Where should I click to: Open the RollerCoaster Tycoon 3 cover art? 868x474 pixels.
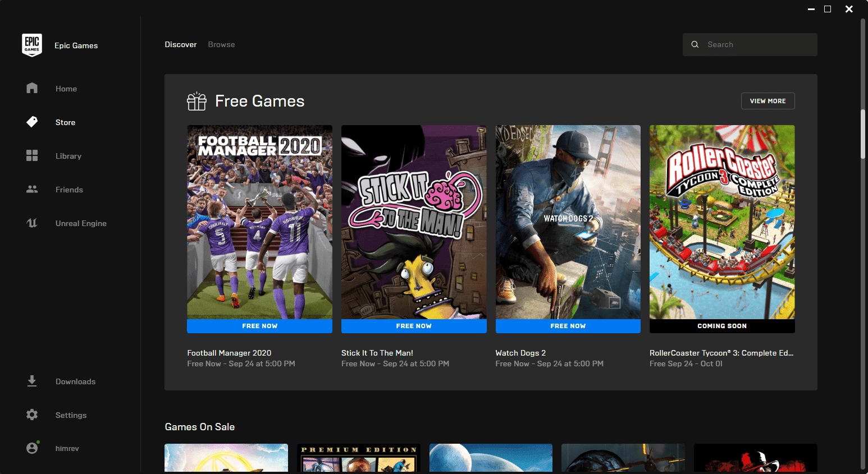[x=722, y=222]
